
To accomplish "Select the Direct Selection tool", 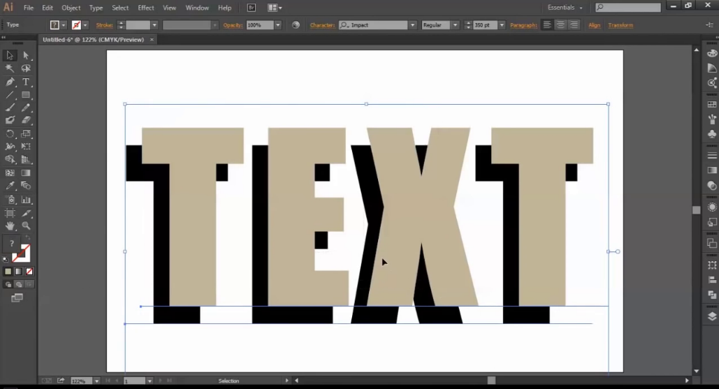I will click(26, 56).
